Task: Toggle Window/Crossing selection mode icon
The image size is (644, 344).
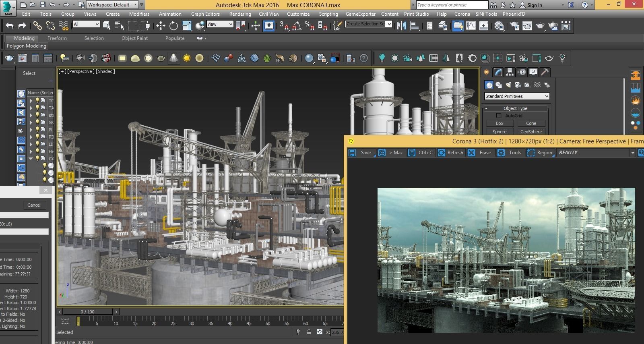Action: 145,26
